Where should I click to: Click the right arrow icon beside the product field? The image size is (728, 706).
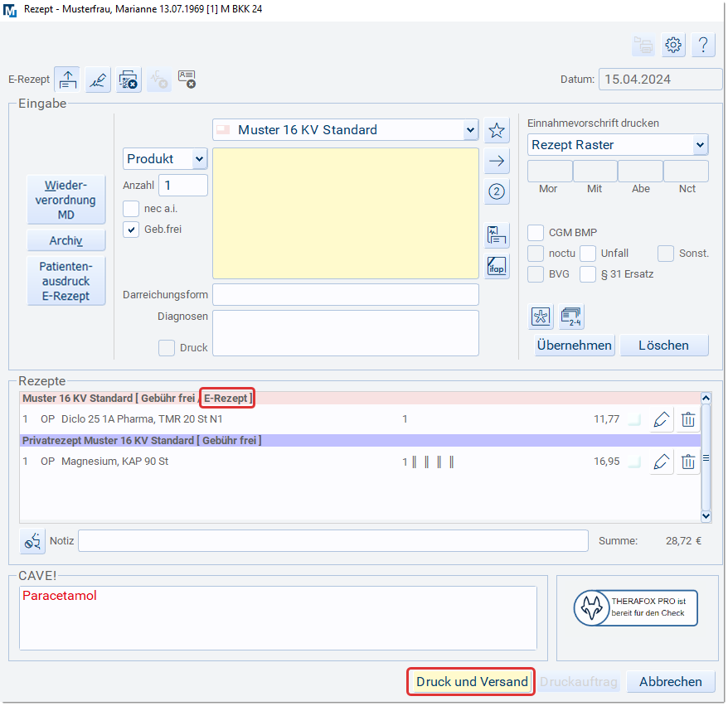coord(497,161)
